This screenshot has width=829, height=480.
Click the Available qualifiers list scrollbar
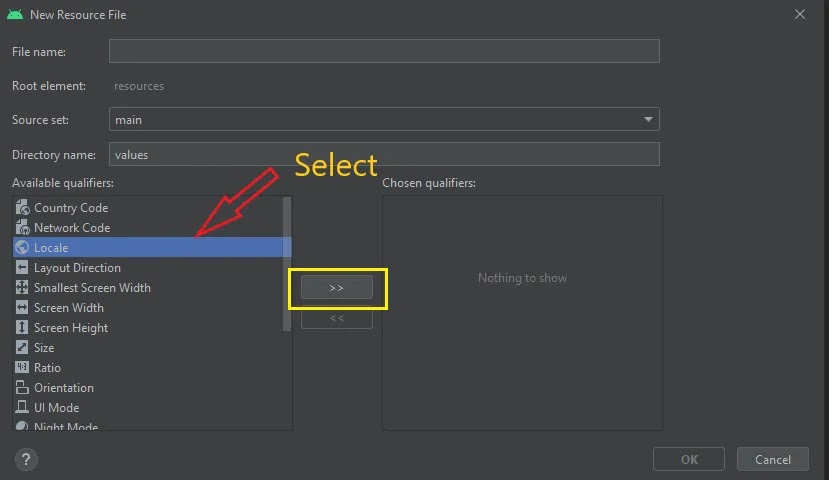[x=287, y=264]
